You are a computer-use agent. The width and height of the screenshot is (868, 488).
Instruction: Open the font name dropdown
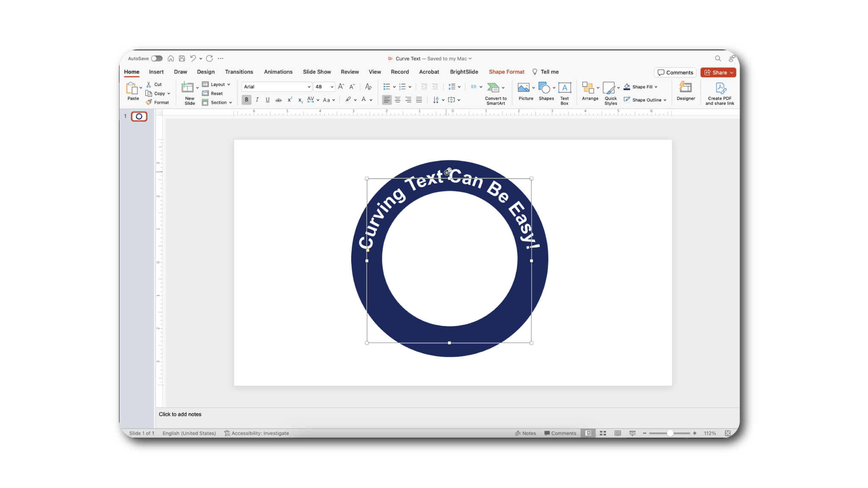(x=309, y=87)
